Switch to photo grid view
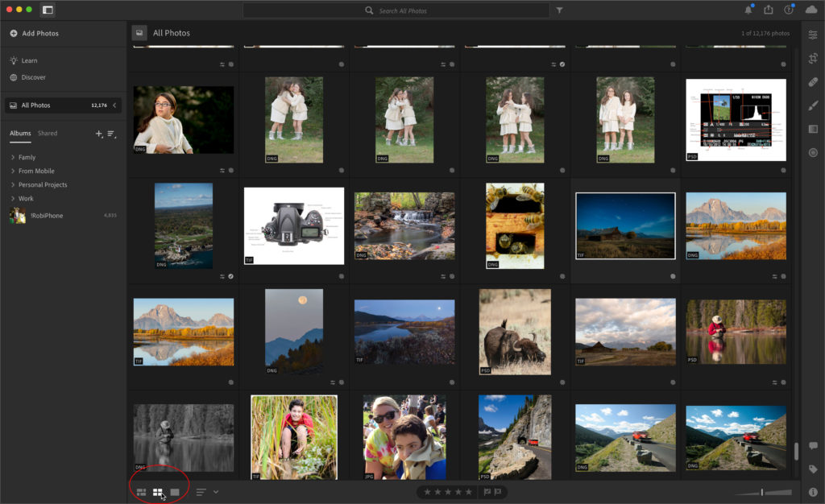This screenshot has width=825, height=504. [141, 492]
